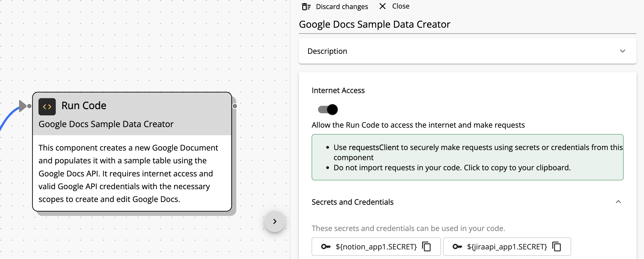The height and width of the screenshot is (259, 644).
Task: Click the Run Code brackets icon
Action: pos(47,107)
